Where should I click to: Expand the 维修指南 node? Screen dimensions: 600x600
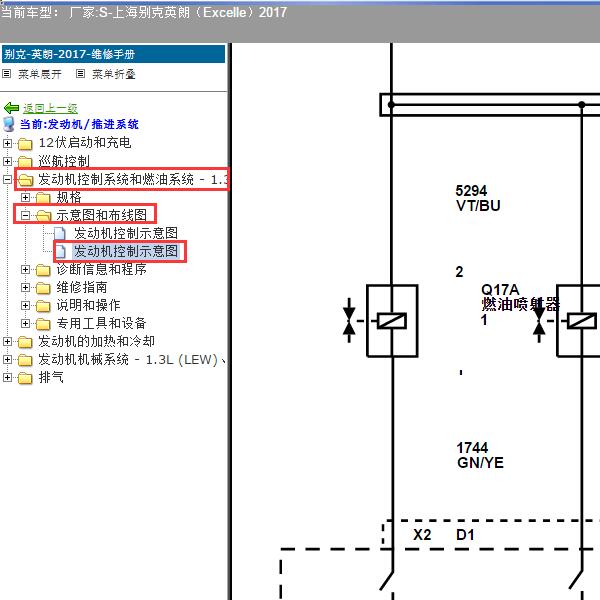tap(25, 287)
